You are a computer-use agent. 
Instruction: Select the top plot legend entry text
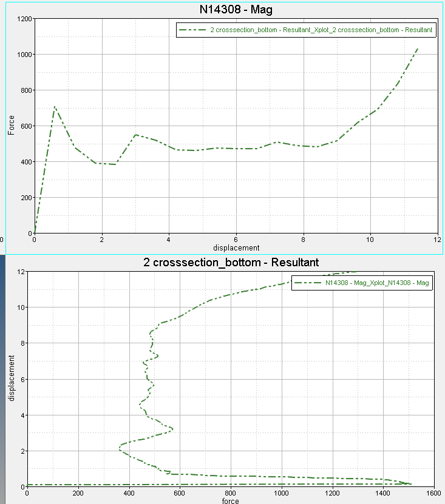321,30
